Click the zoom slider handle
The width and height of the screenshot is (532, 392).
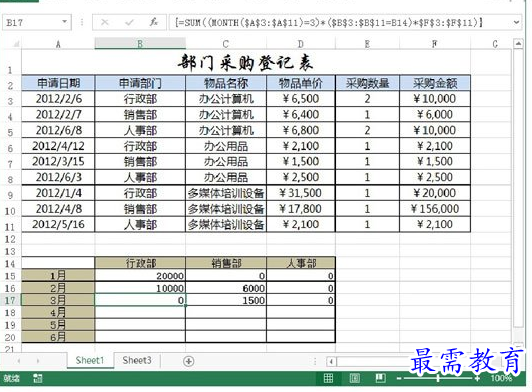pos(438,378)
